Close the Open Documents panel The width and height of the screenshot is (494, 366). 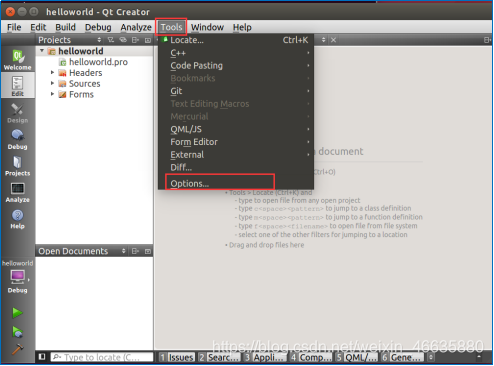(148, 251)
